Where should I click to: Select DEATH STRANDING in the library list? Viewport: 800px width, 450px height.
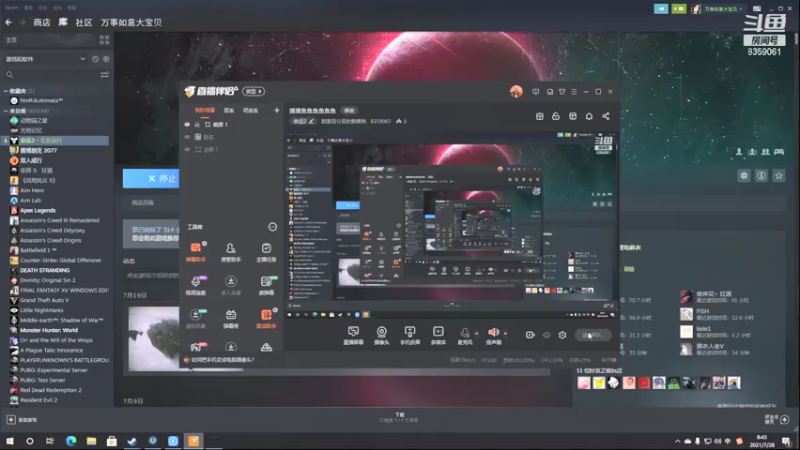[45, 270]
